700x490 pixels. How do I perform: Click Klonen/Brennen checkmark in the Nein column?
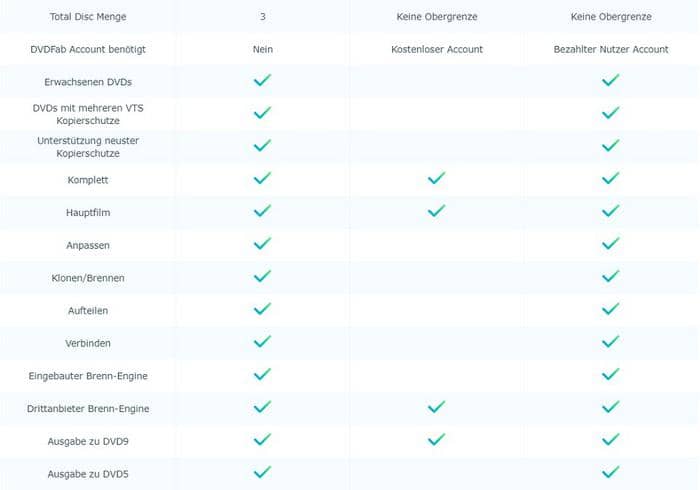262,276
